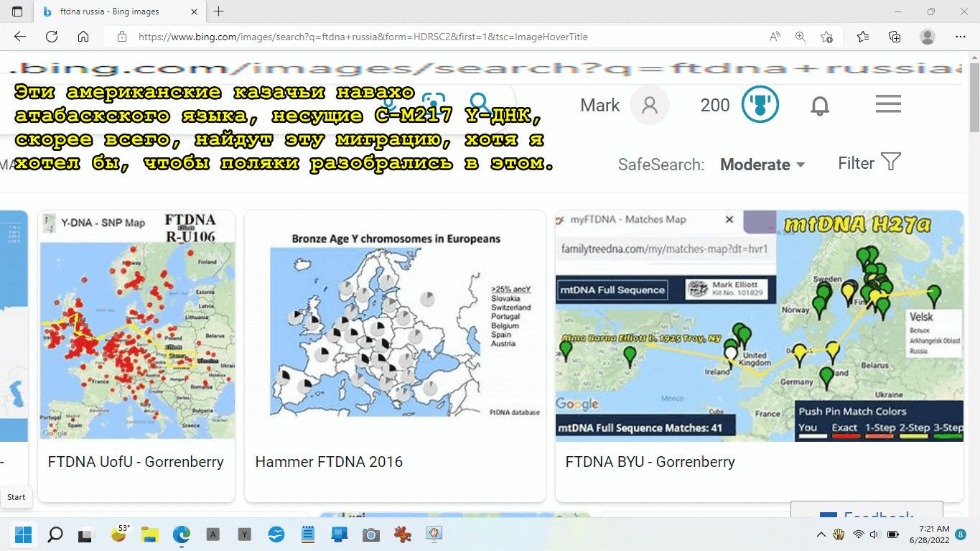This screenshot has width=980, height=551.
Task: Open the R-U106 Y-DNA SNP map thumbnail
Action: 136,325
